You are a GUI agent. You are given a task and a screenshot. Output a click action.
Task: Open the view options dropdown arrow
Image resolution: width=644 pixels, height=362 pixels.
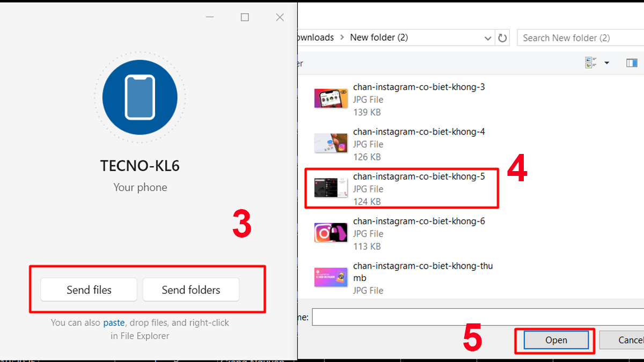click(x=607, y=63)
